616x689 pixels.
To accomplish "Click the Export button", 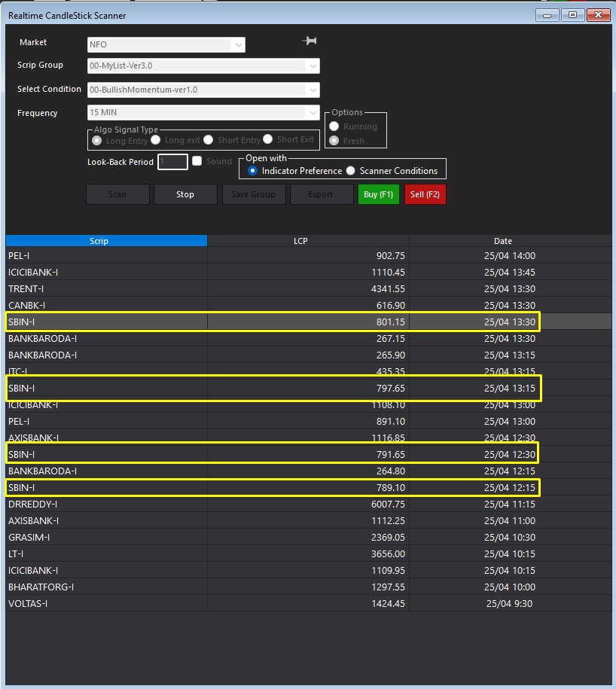I will [322, 194].
